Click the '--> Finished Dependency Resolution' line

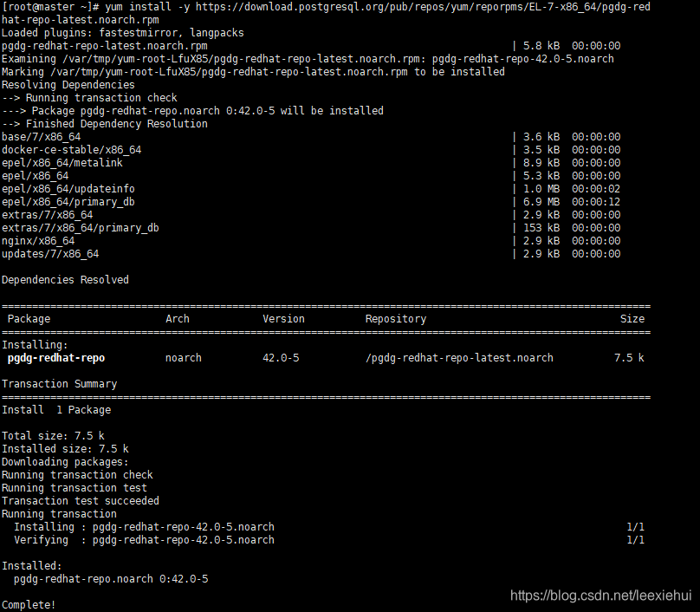click(x=105, y=124)
